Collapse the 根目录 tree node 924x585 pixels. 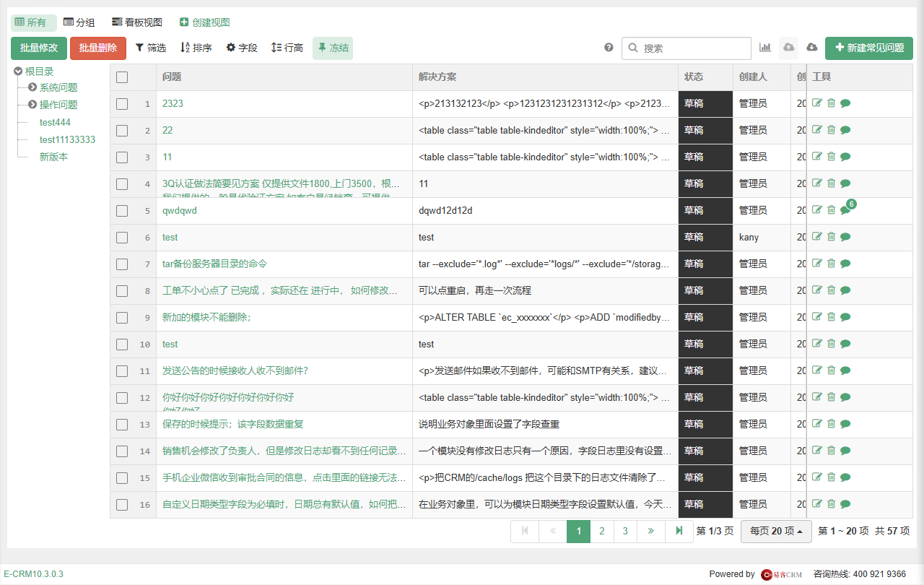coord(18,71)
